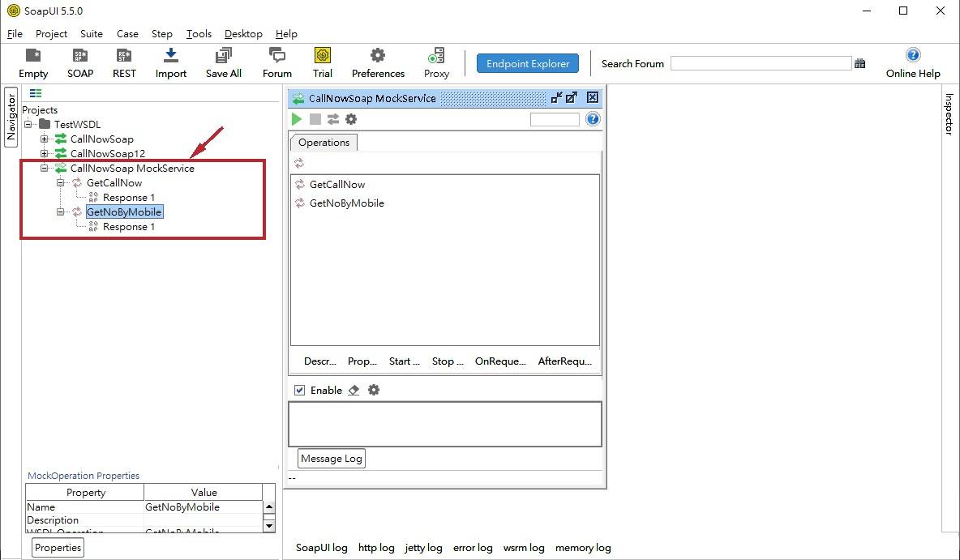Create a new SOAP project
Viewport: 960px width, 560px height.
[80, 64]
